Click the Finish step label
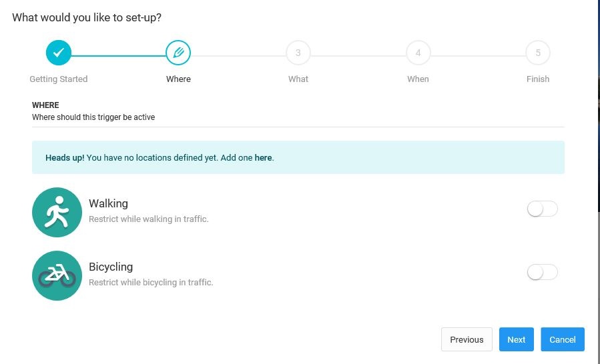Screen dimensions: 600x364 537,79
